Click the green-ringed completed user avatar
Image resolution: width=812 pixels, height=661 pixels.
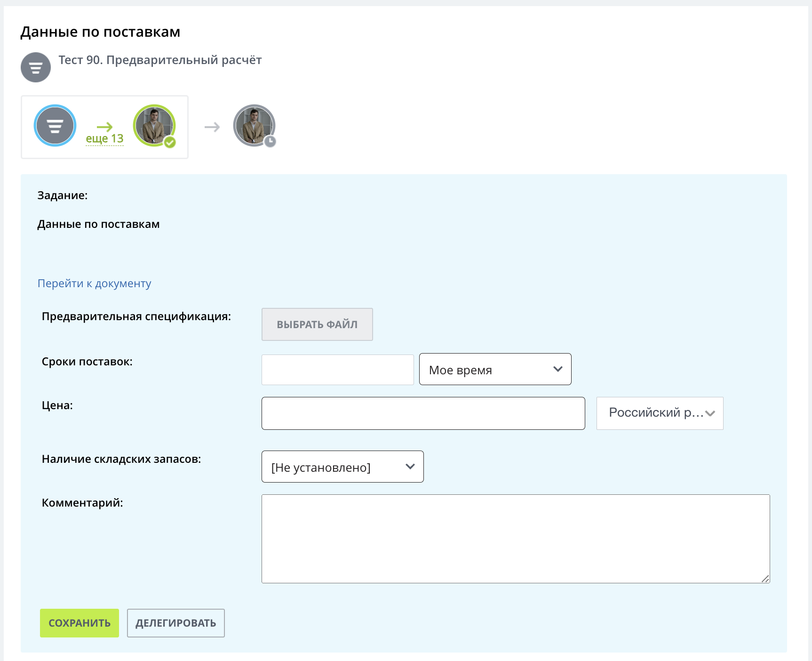point(153,125)
